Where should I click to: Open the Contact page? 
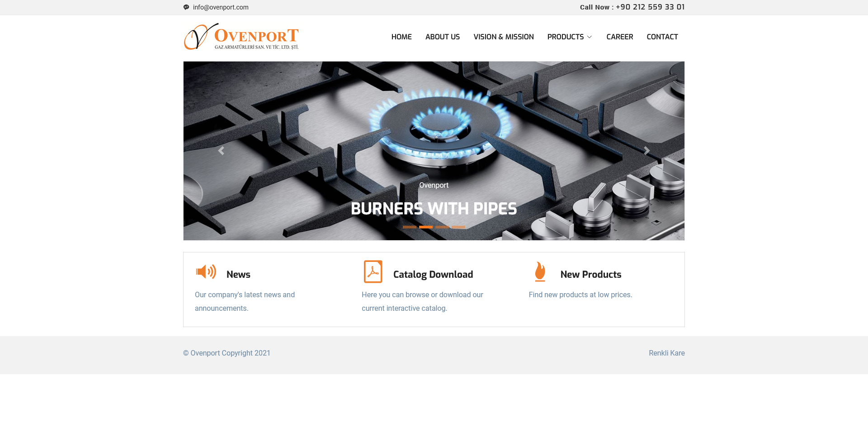pyautogui.click(x=662, y=37)
